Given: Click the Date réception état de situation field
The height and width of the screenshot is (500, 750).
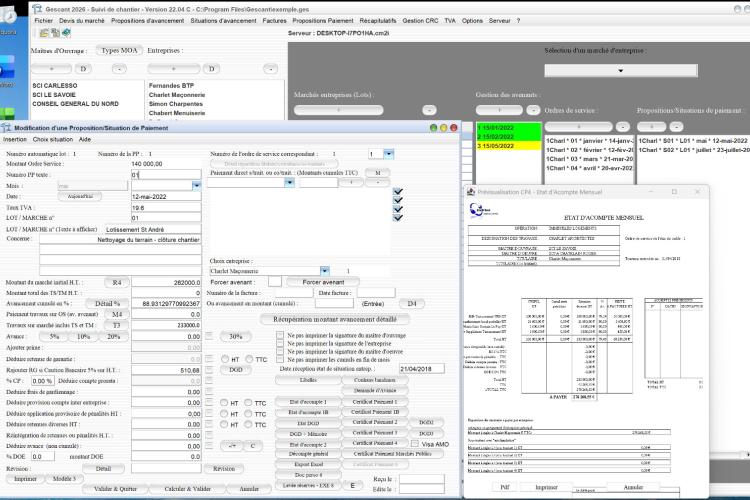Looking at the screenshot, I should (x=421, y=369).
